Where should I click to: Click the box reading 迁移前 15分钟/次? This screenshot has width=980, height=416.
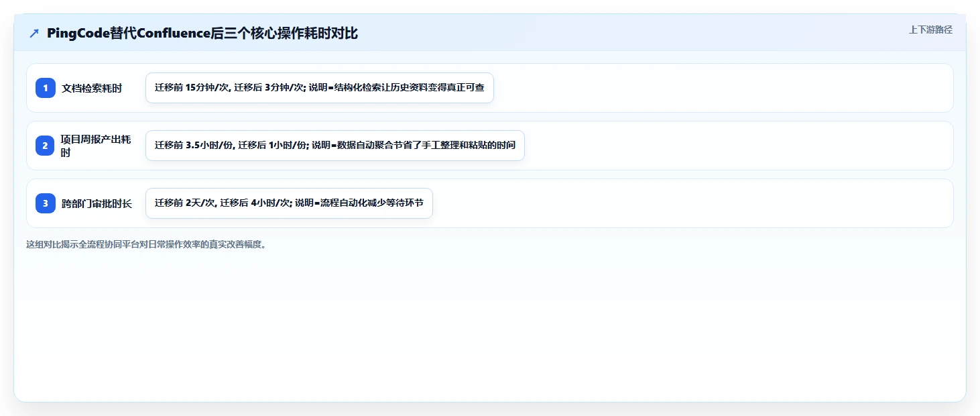click(x=320, y=88)
